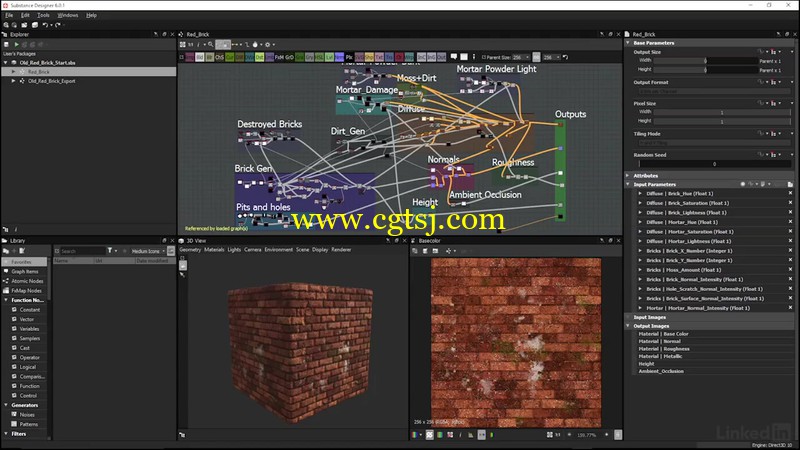Add a Blend (Bld) node from toolbar
The width and height of the screenshot is (800, 450).
tap(200, 57)
